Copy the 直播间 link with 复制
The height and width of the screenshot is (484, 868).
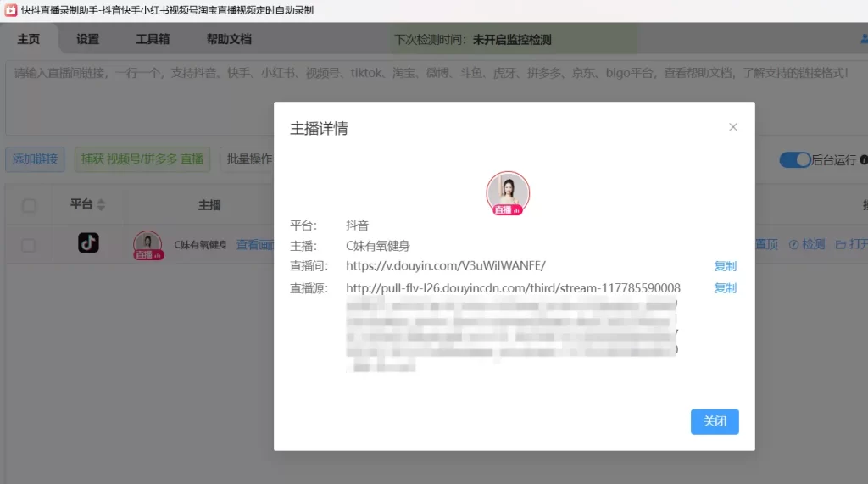coord(725,266)
